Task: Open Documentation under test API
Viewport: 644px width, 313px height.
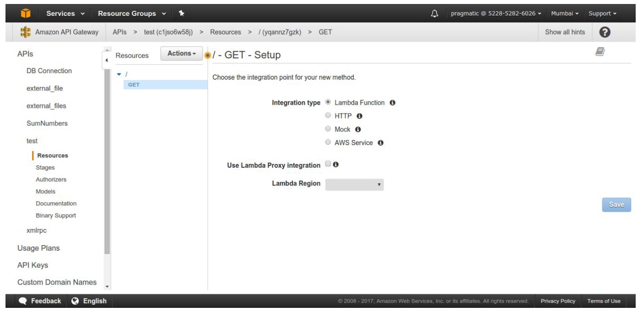Action: pos(56,204)
